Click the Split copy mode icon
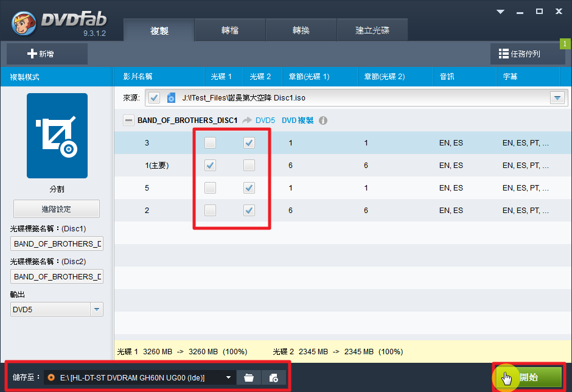Screen dimensions: 572x392 [x=57, y=135]
